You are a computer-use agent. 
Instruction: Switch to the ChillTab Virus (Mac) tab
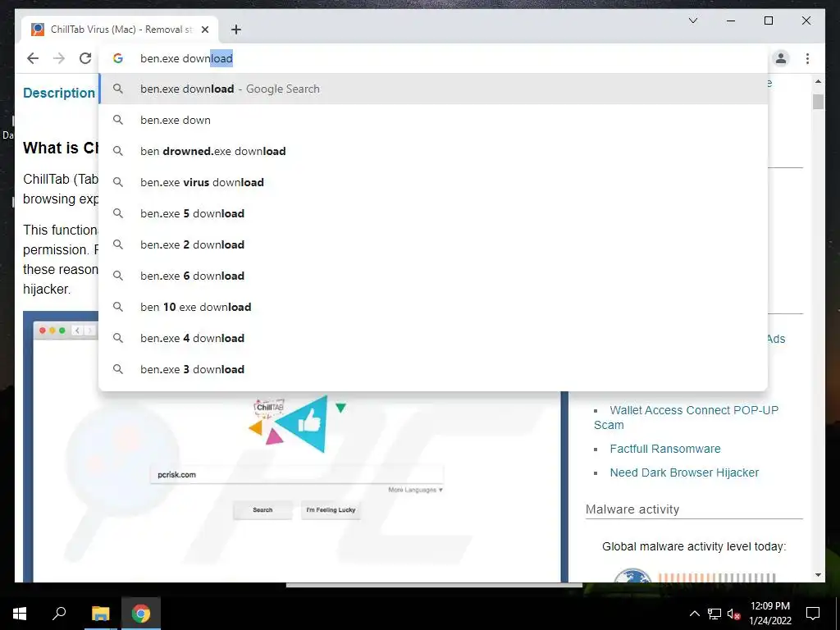click(120, 30)
